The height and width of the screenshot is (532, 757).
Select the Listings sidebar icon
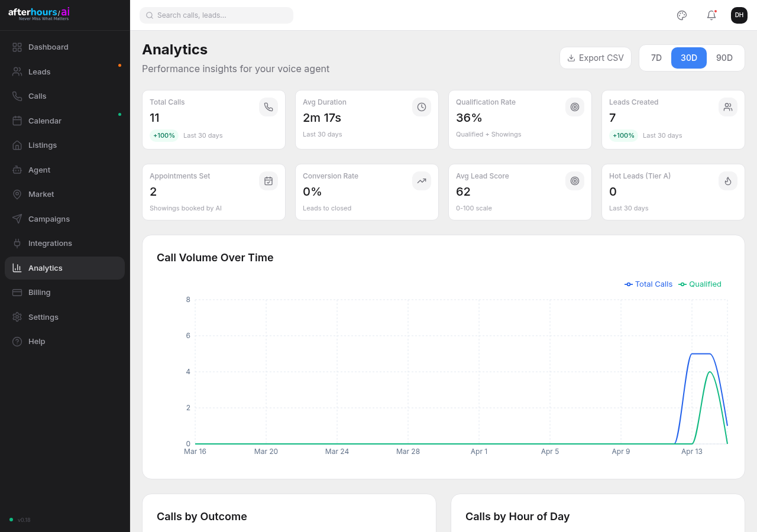coord(17,145)
